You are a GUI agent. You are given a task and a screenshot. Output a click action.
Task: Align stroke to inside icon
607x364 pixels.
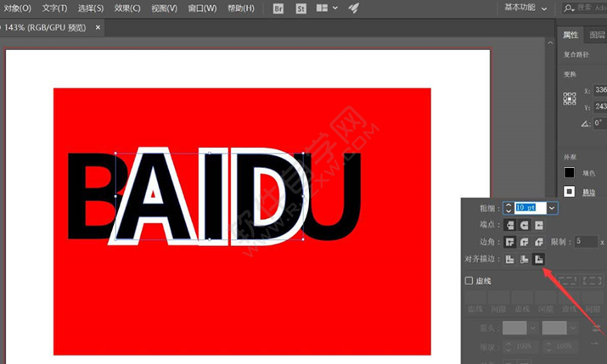pos(524,259)
